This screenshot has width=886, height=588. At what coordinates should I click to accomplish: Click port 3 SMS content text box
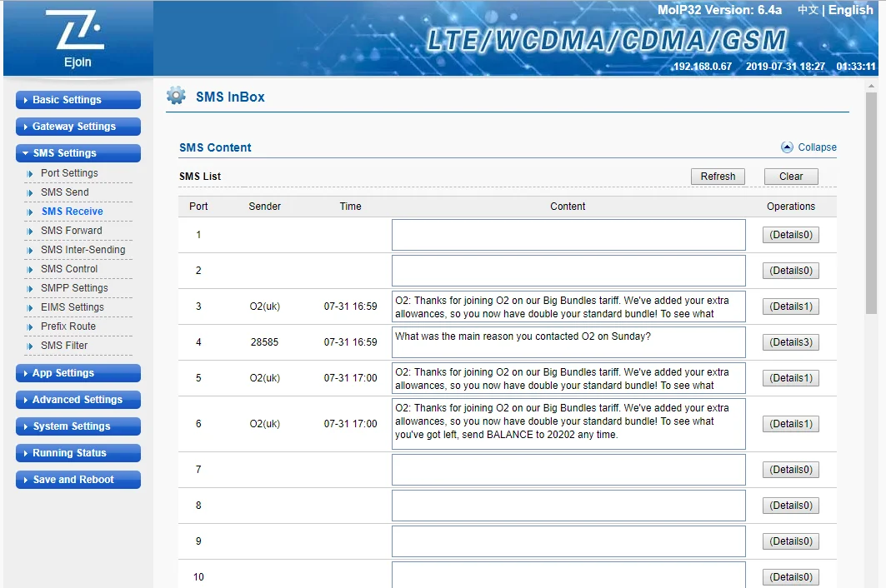click(568, 306)
